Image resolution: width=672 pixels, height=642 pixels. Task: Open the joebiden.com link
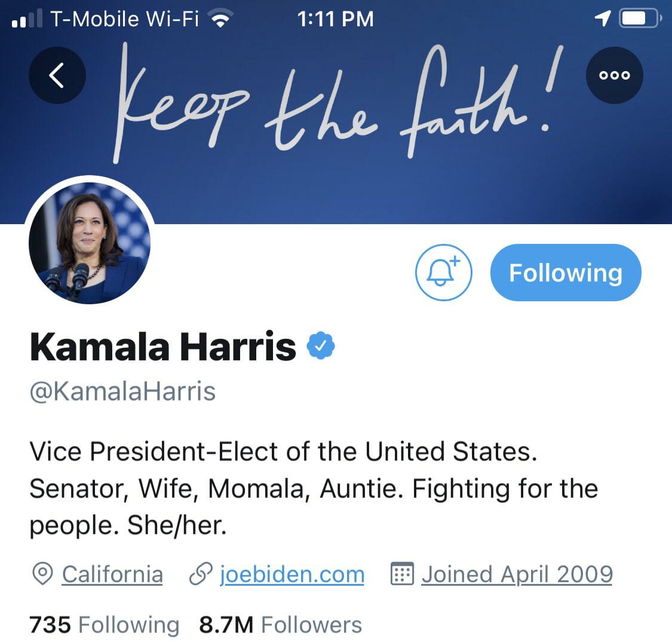292,574
